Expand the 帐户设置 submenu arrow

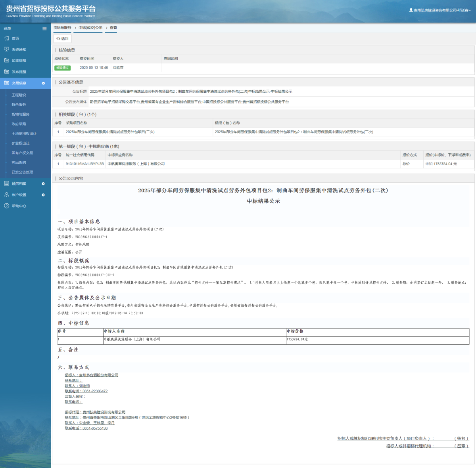[43, 195]
